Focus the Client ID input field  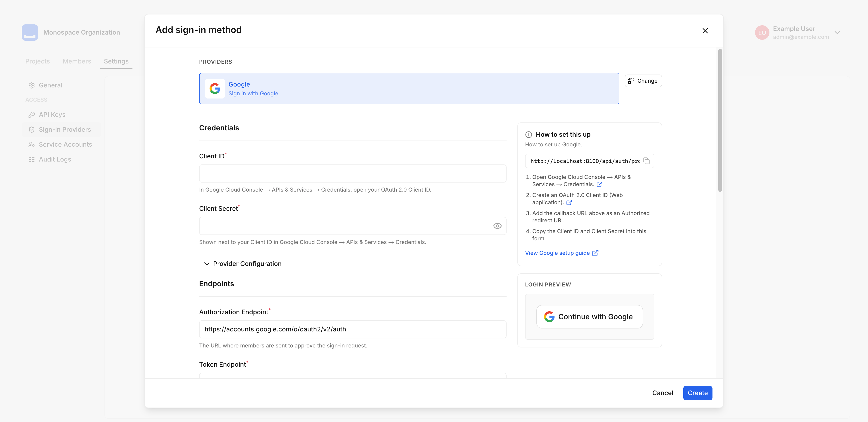[352, 173]
